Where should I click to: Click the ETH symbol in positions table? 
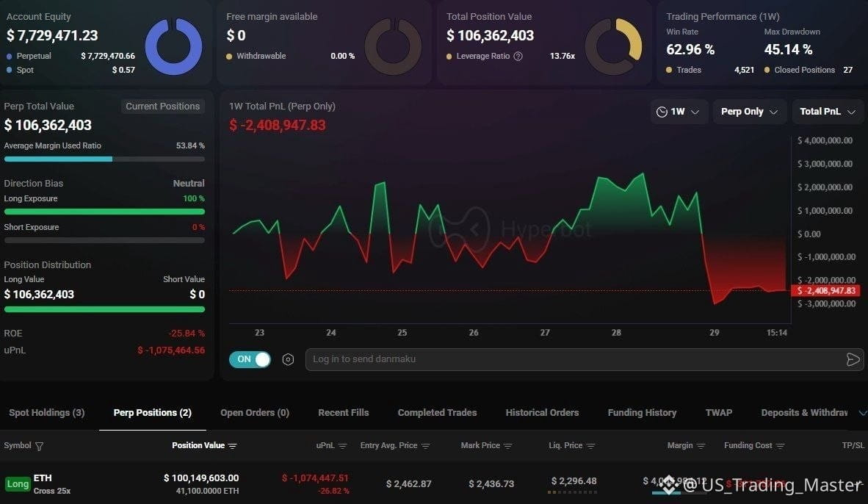43,478
